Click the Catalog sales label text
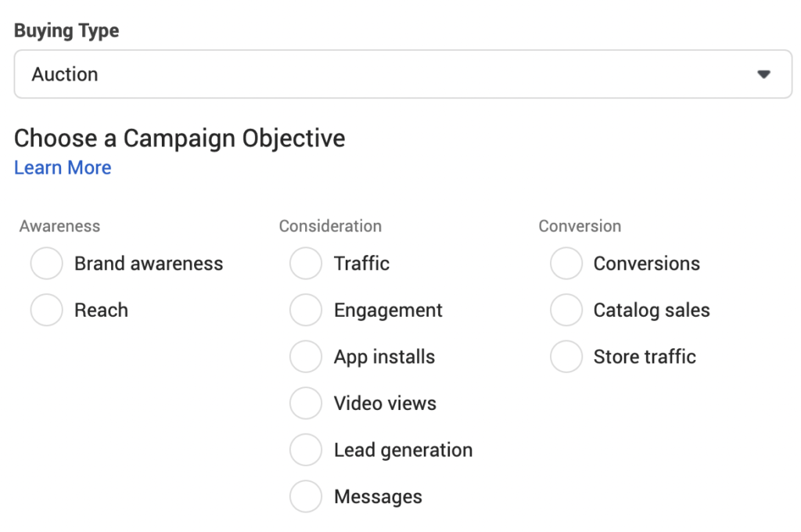801x532 pixels. 652,311
